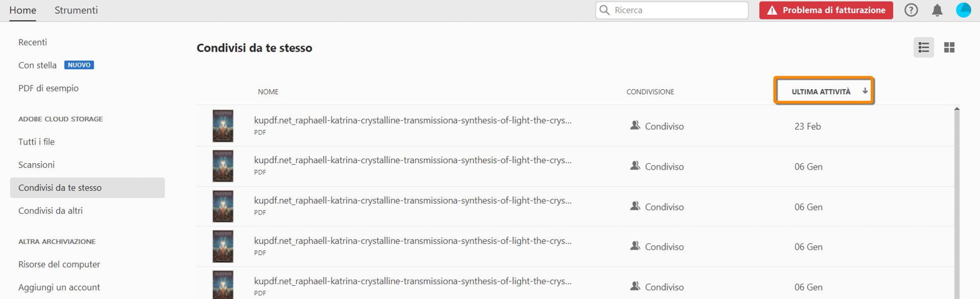Sort files by Nome column header
980x299 pixels.
pyautogui.click(x=268, y=92)
